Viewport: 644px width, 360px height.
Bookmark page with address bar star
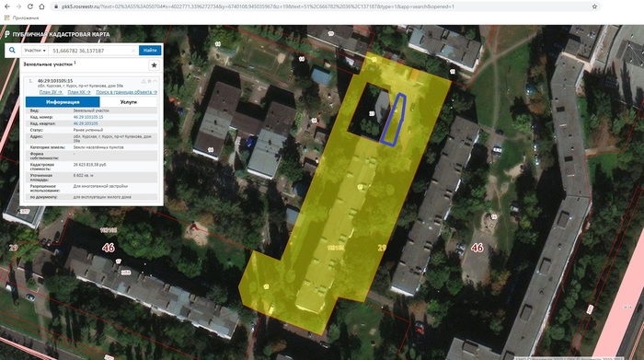click(x=594, y=6)
